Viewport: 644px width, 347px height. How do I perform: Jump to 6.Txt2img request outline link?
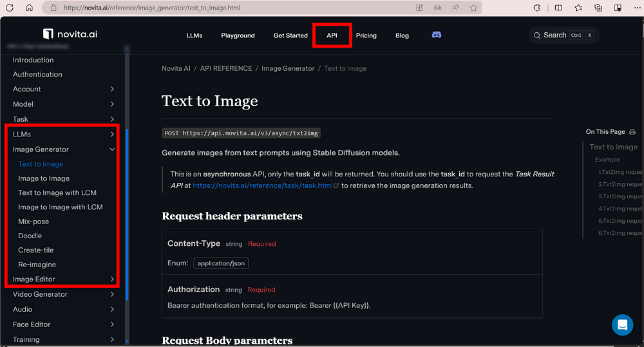(x=620, y=233)
